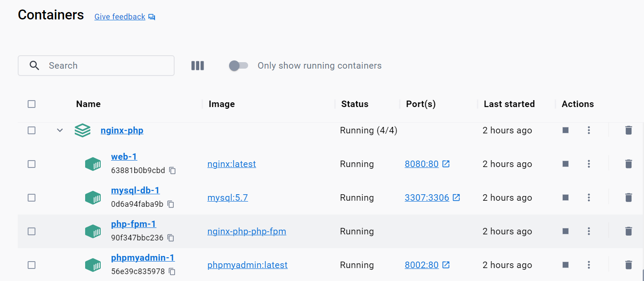644x281 pixels.
Task: Collapse the nginx-php stack group
Action: pyautogui.click(x=60, y=130)
